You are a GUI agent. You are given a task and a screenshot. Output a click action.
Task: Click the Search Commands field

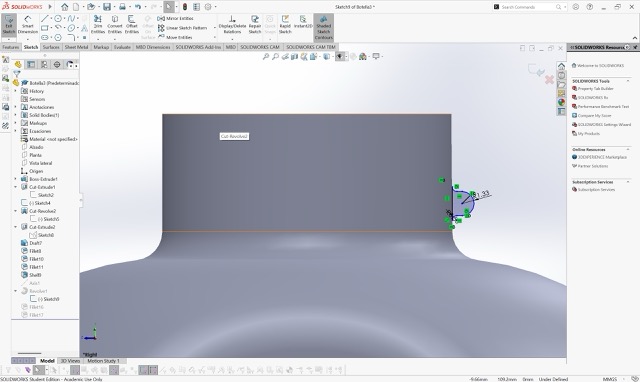point(527,7)
